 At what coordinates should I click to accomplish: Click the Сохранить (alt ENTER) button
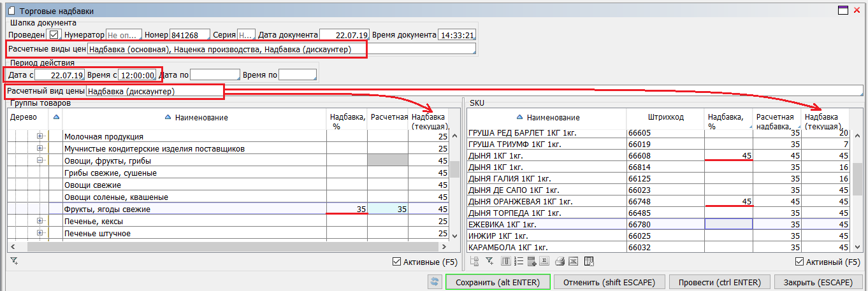pos(497,282)
